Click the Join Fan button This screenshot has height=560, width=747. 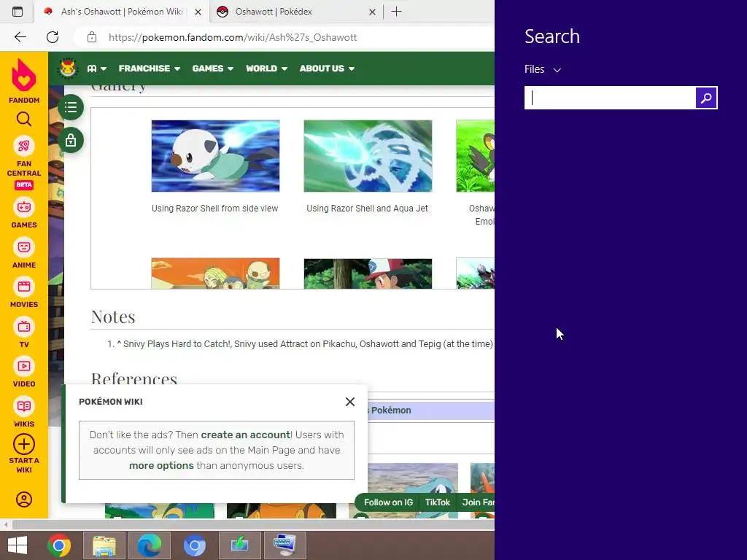click(x=477, y=502)
